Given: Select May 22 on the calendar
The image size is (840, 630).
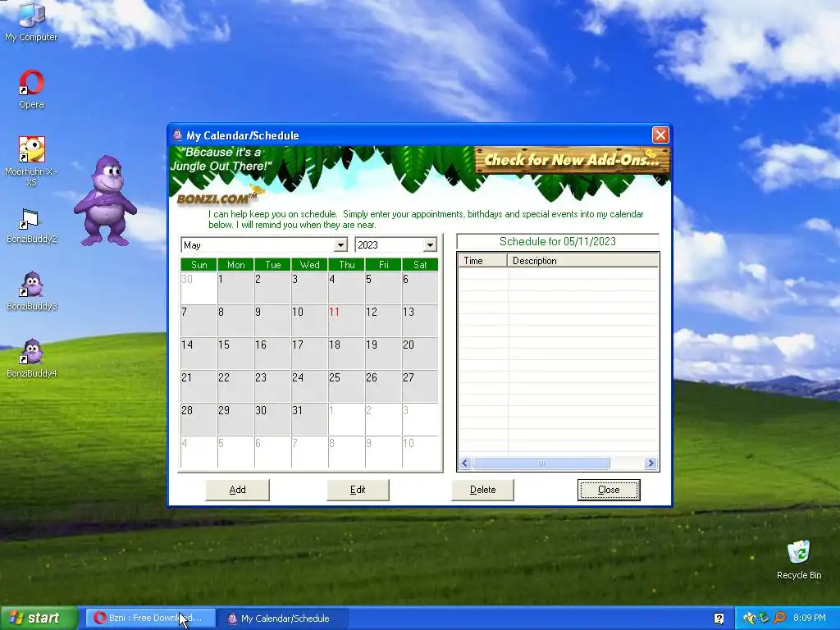Looking at the screenshot, I should coord(235,386).
